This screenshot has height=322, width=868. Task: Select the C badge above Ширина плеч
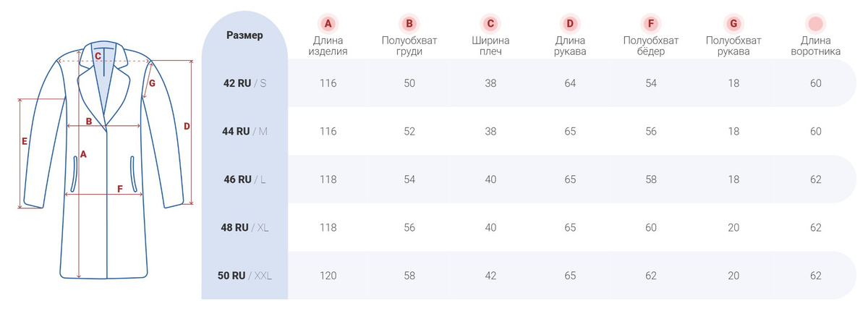click(x=490, y=24)
